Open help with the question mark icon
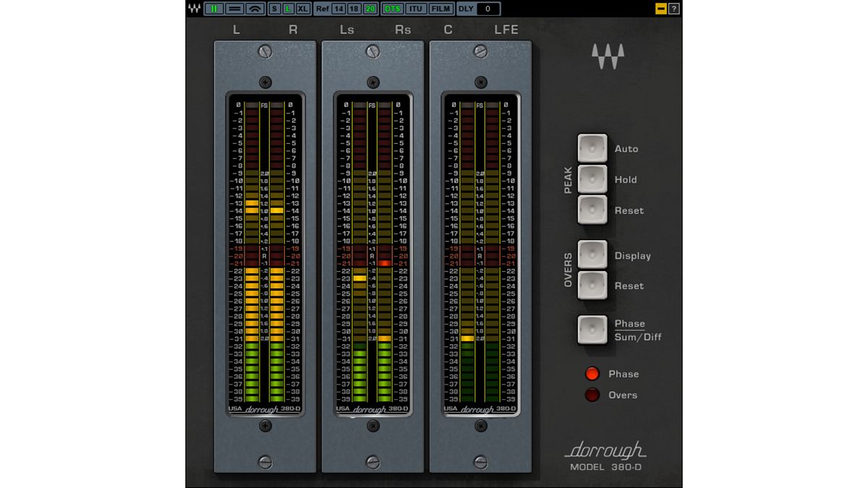 click(x=674, y=9)
